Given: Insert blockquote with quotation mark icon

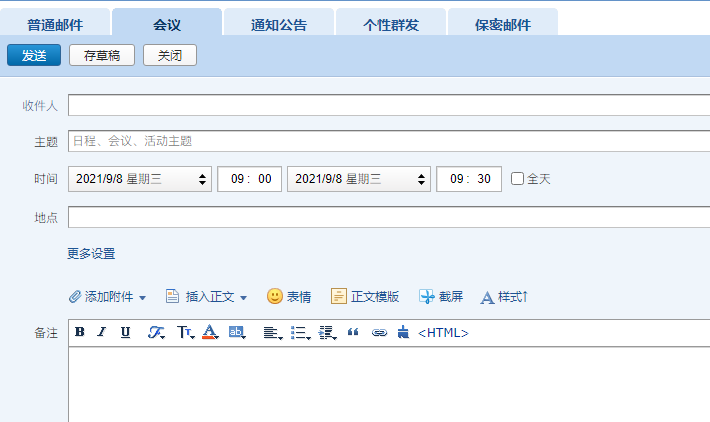Looking at the screenshot, I should (353, 333).
